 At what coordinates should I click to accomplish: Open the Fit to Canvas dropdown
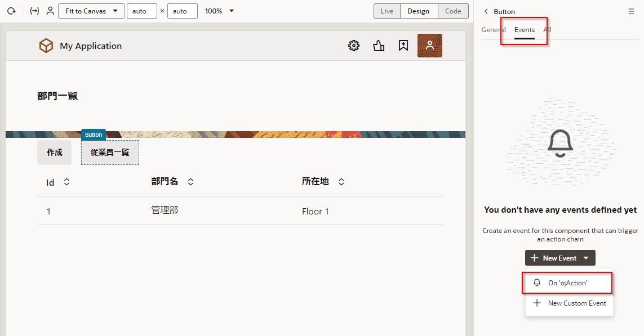(91, 11)
